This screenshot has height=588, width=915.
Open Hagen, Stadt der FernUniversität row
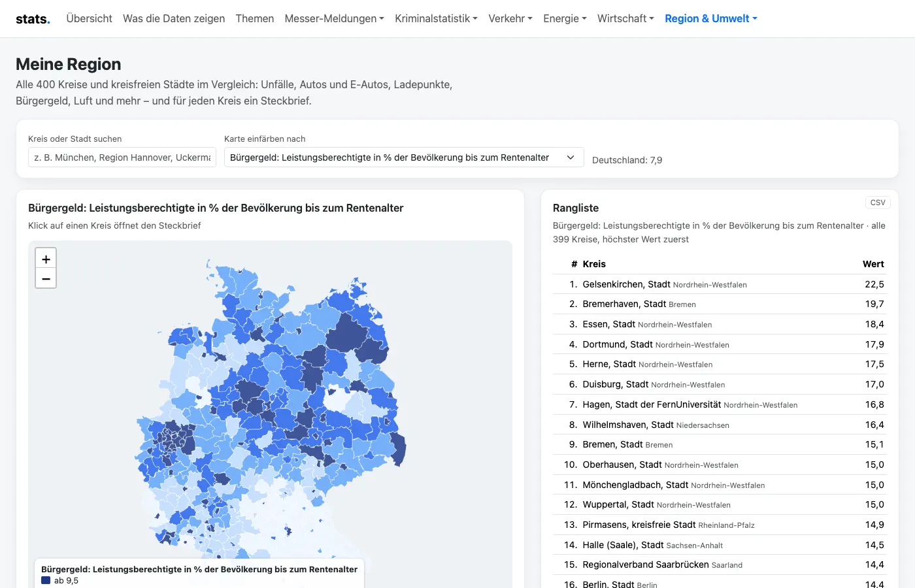718,404
